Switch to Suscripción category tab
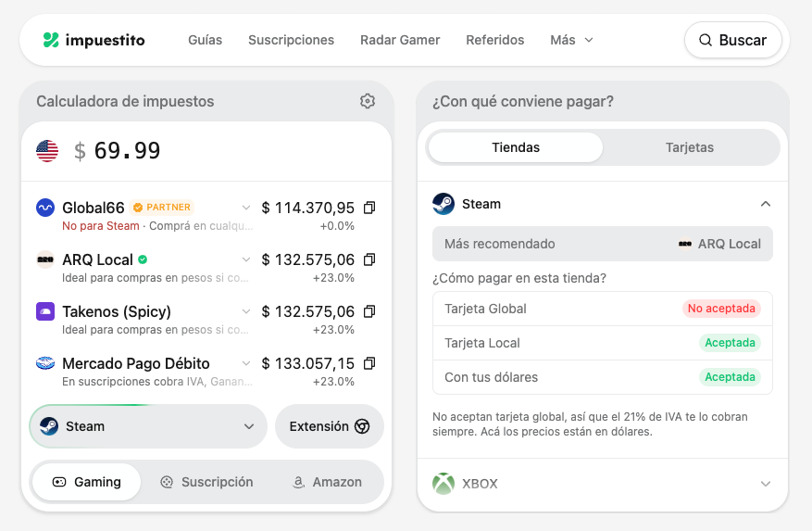This screenshot has width=812, height=531. click(x=206, y=482)
